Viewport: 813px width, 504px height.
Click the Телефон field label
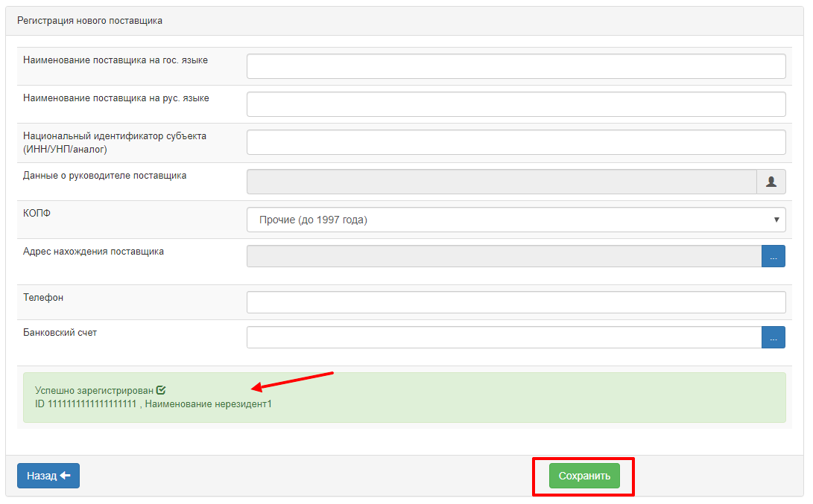[43, 298]
